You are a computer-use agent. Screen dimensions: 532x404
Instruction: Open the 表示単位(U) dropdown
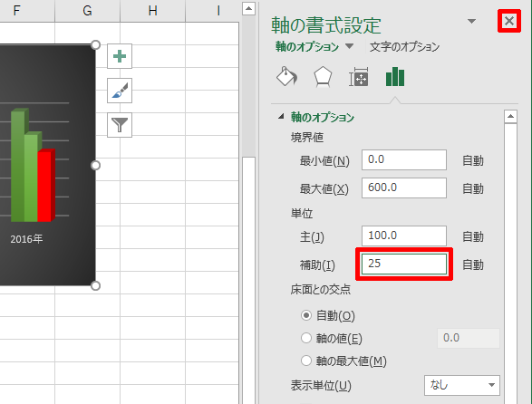point(462,385)
